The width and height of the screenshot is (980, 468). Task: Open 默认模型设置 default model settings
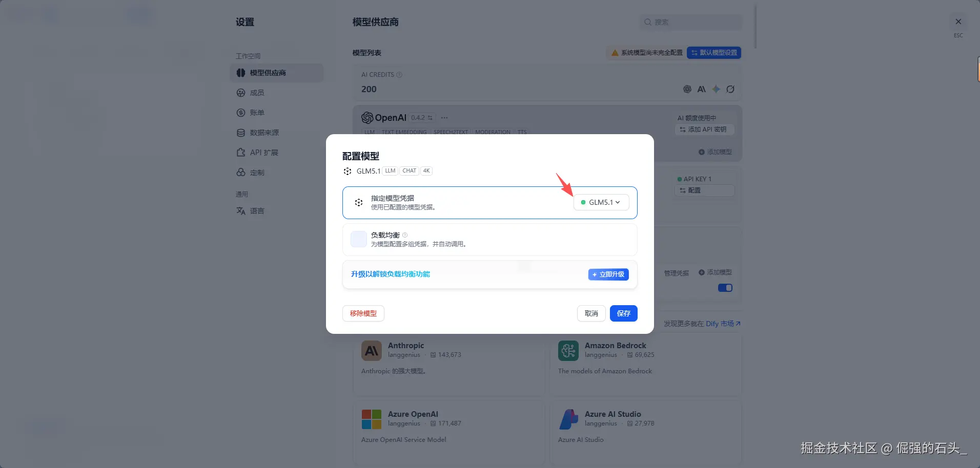click(x=714, y=53)
